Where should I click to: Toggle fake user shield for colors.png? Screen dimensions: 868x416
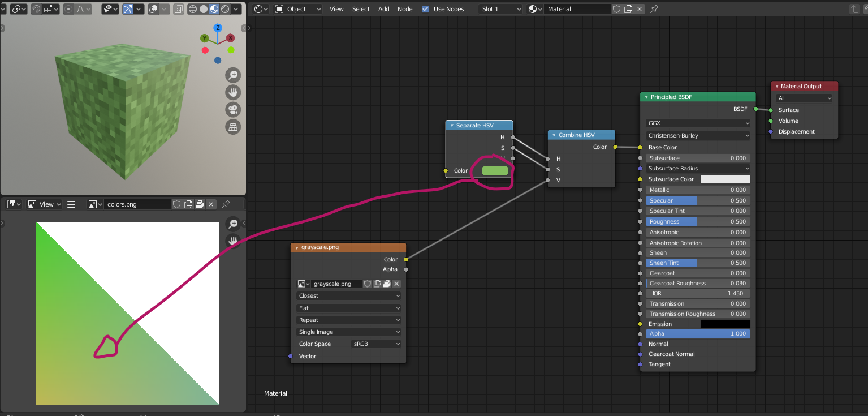pyautogui.click(x=176, y=204)
